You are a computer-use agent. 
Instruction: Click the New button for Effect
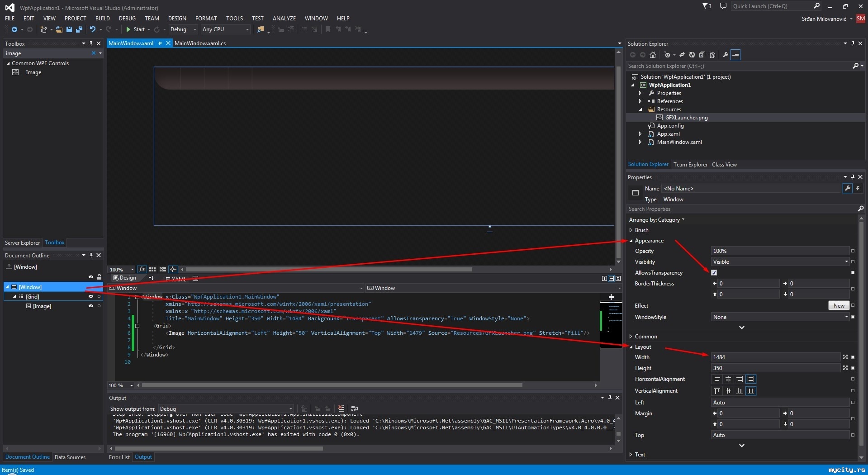tap(839, 306)
